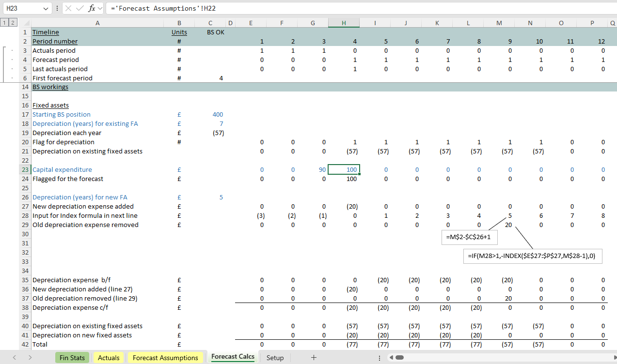Click the Cancel formula X icon

pyautogui.click(x=69, y=9)
